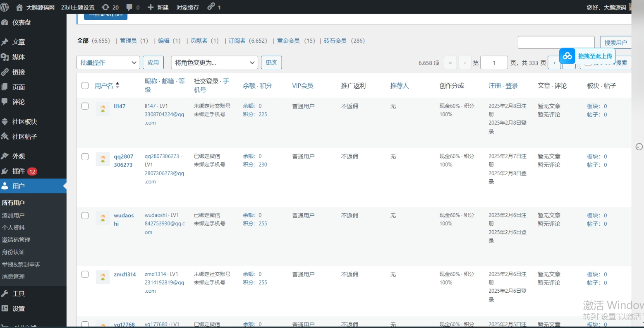Open ll147 username link

120,106
